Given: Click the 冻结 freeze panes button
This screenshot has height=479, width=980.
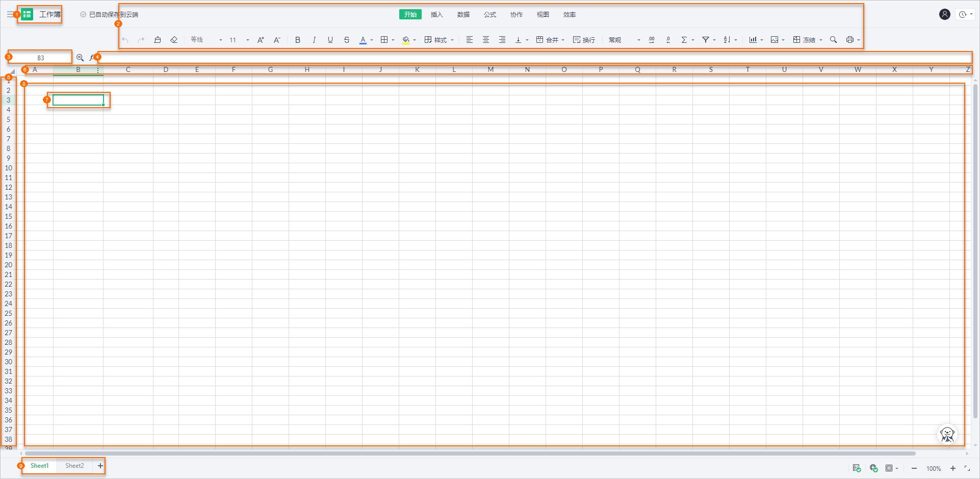Looking at the screenshot, I should tap(804, 40).
